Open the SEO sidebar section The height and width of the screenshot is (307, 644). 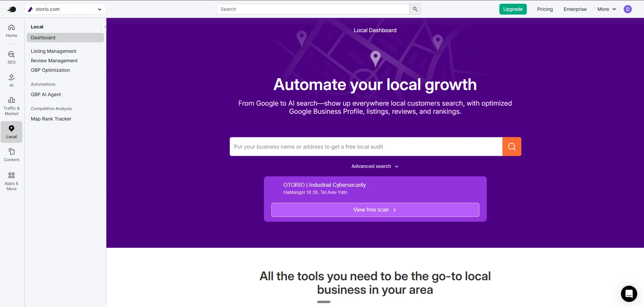coord(12,57)
